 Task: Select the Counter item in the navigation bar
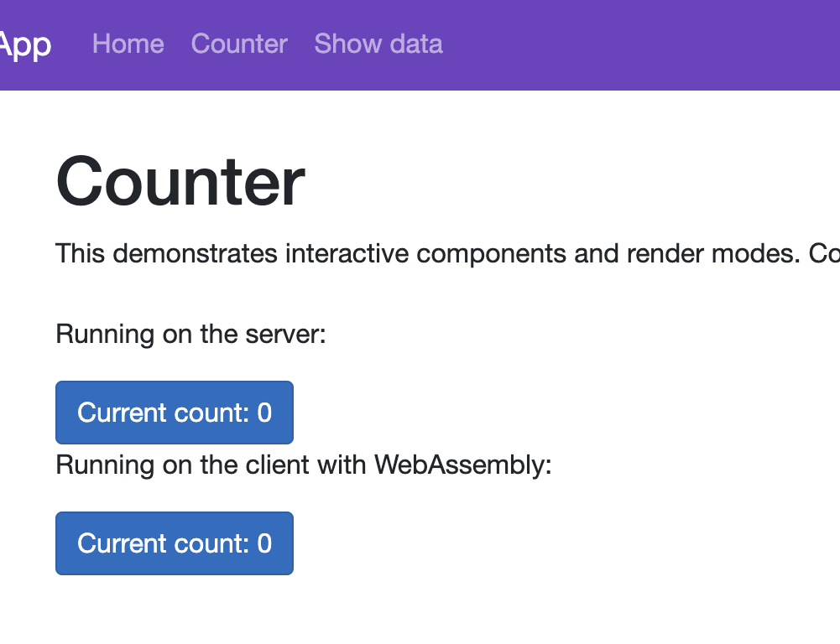(x=238, y=44)
